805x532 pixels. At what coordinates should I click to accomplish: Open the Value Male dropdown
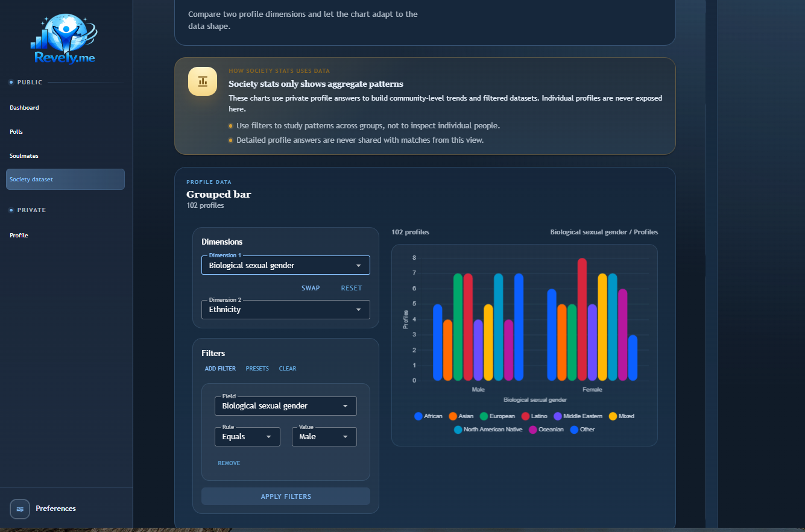tap(324, 437)
